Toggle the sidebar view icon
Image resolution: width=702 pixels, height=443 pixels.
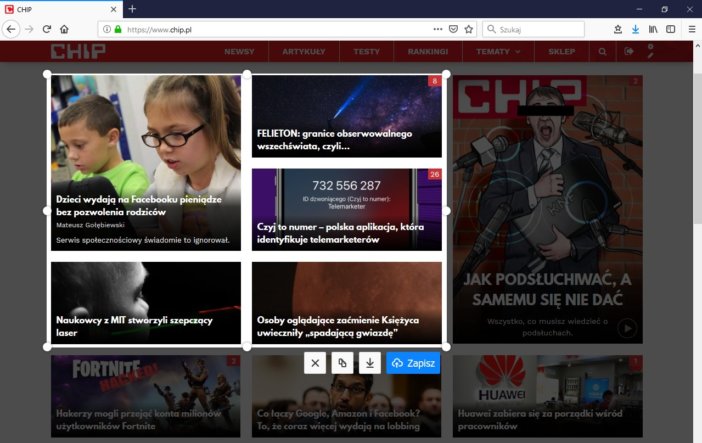click(x=670, y=30)
